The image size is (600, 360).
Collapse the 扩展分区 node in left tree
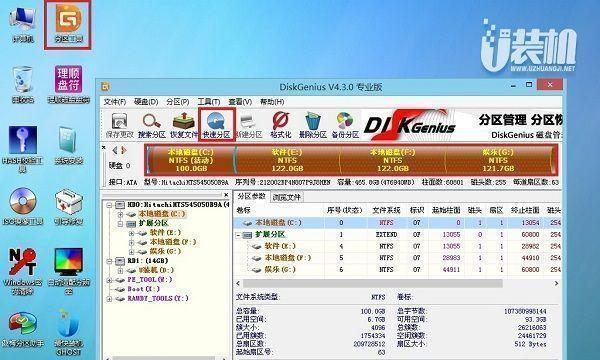(120, 223)
